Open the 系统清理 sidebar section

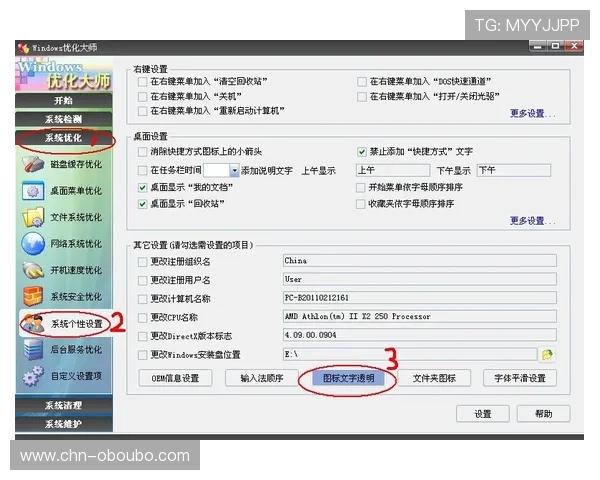tap(64, 405)
